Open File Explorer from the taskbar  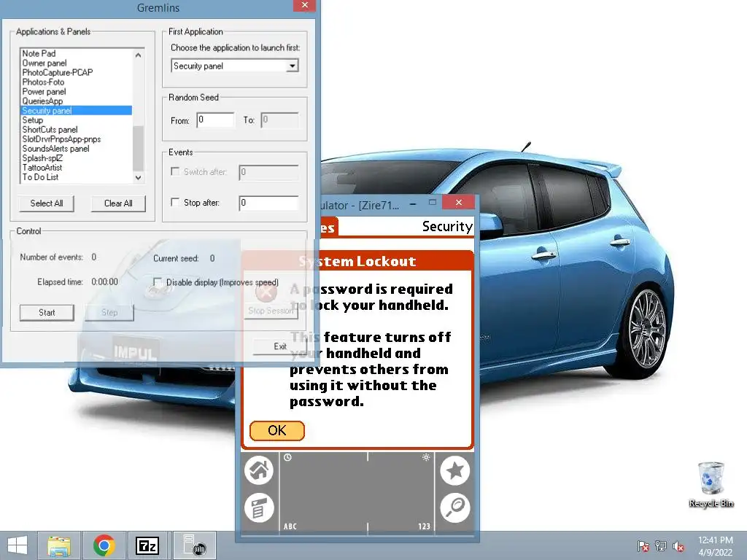click(x=59, y=545)
